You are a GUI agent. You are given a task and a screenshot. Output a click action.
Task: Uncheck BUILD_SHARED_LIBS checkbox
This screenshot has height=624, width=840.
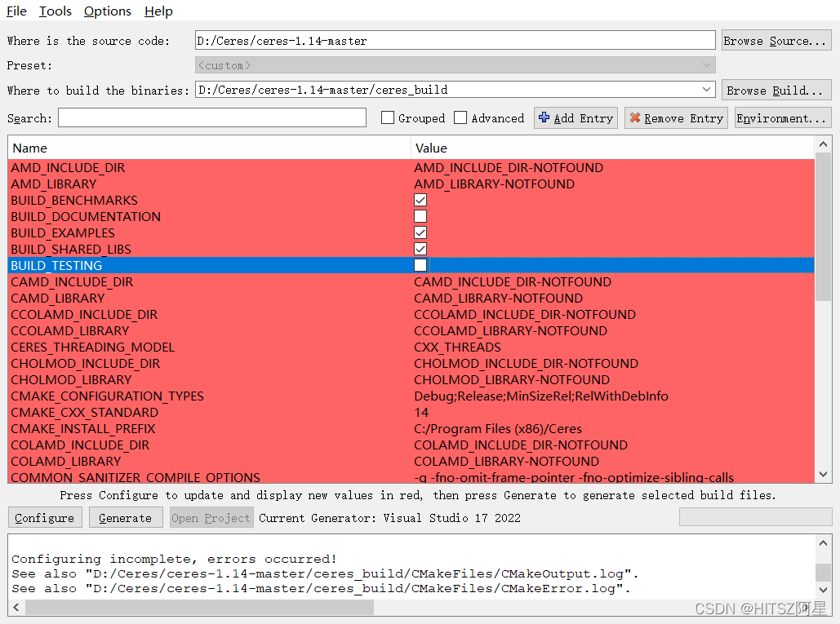[420, 249]
